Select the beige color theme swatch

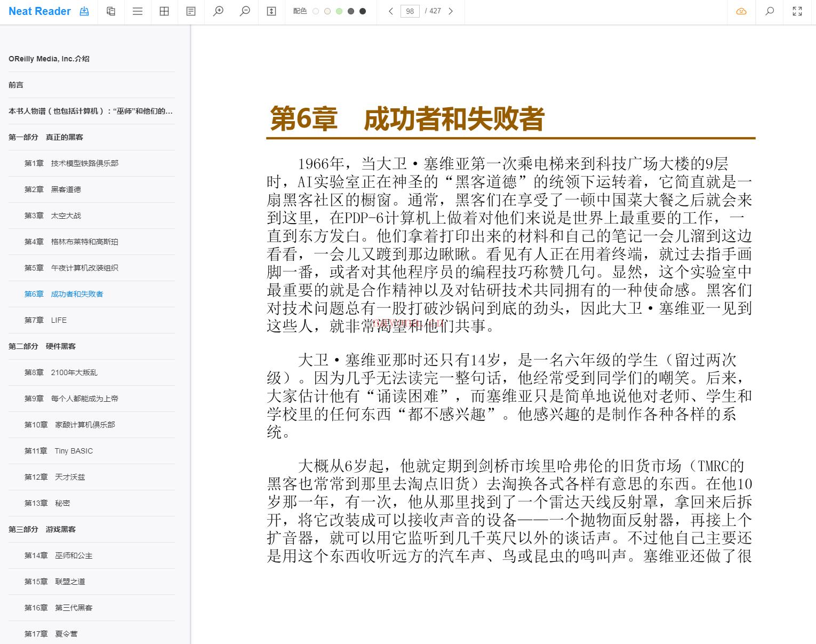[x=327, y=11]
